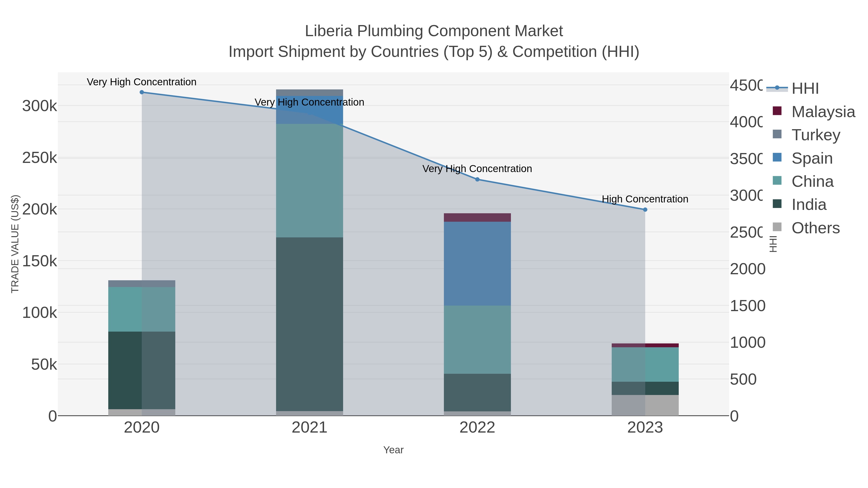Click the Year axis title

click(x=393, y=450)
